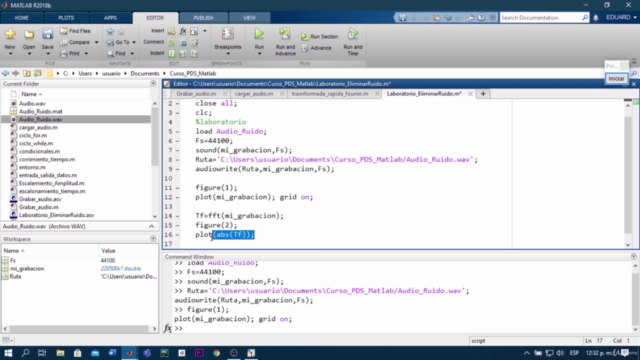Click the Iniciar button

click(x=616, y=79)
